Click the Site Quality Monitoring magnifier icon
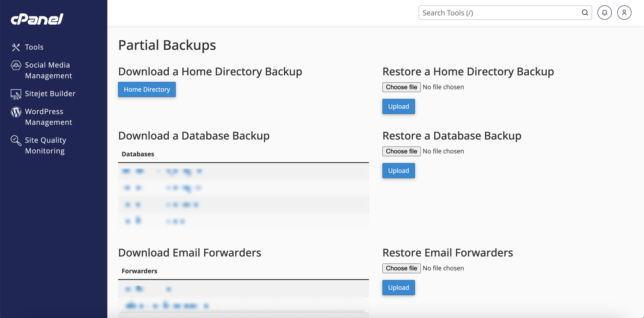The width and height of the screenshot is (644, 318). pos(16,140)
